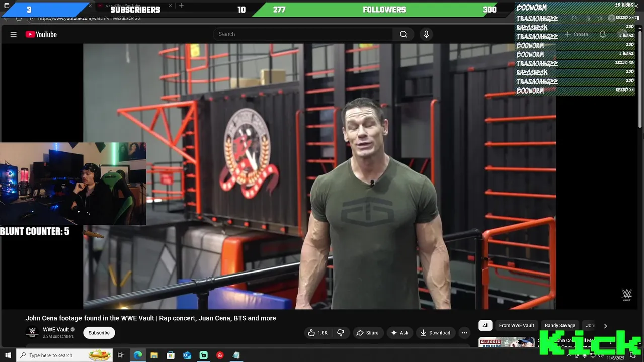Click the YouTube search box

point(303,34)
